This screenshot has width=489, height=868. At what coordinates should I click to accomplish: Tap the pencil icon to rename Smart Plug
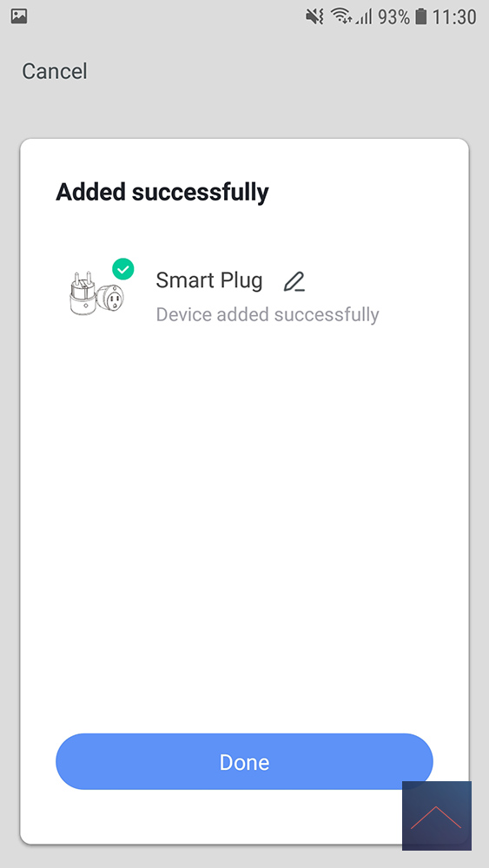294,282
